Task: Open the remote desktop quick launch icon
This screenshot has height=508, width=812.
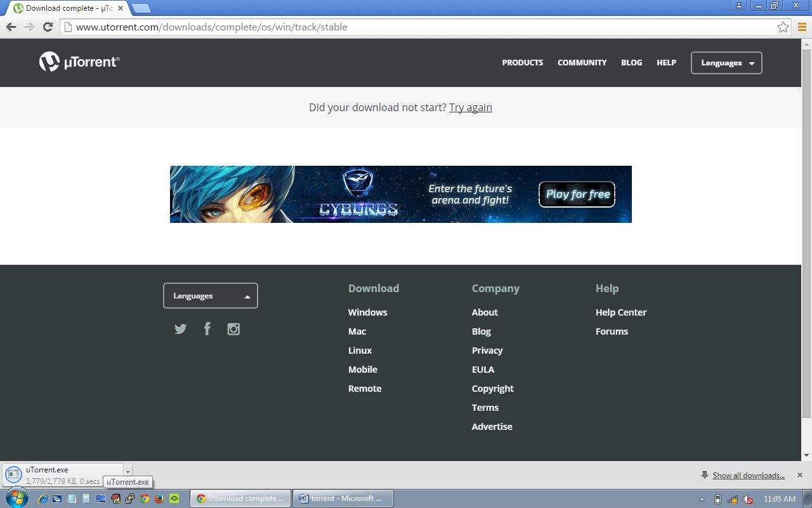Action: (101, 498)
